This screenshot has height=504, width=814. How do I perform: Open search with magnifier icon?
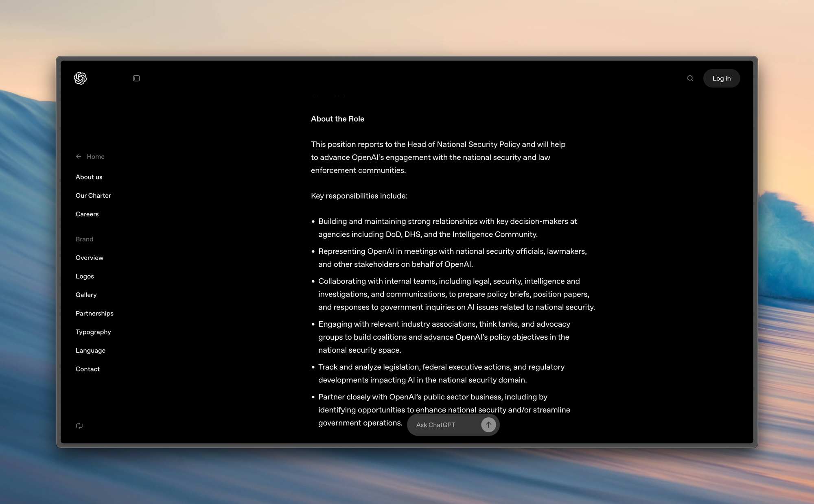click(690, 78)
